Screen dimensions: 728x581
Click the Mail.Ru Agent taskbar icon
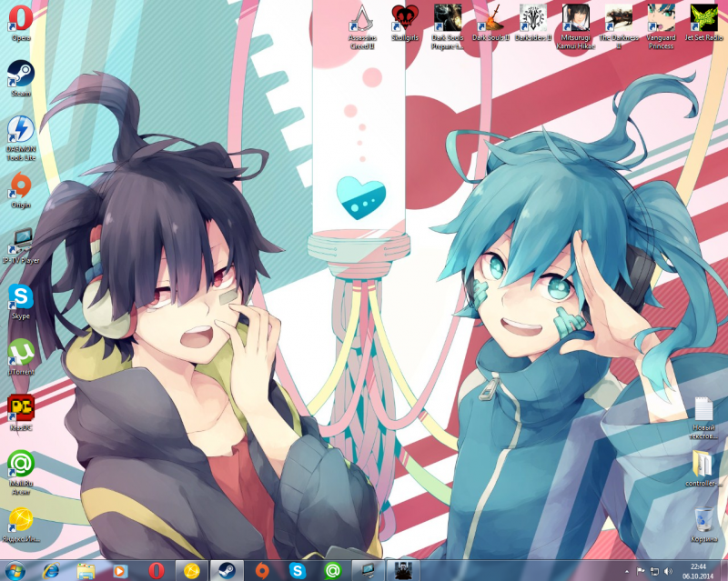332,570
